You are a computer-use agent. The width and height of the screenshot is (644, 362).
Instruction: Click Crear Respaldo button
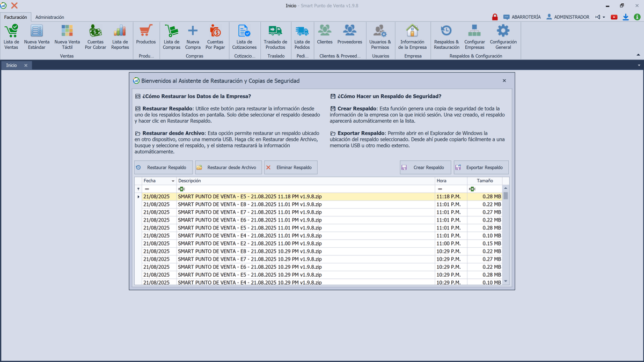click(426, 167)
